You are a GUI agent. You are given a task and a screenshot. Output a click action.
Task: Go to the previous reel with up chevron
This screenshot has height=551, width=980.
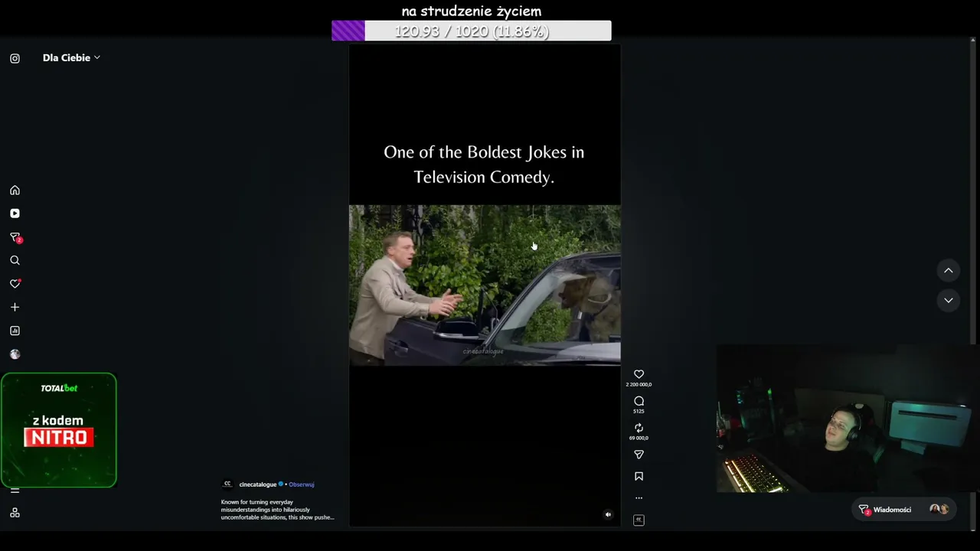click(948, 270)
